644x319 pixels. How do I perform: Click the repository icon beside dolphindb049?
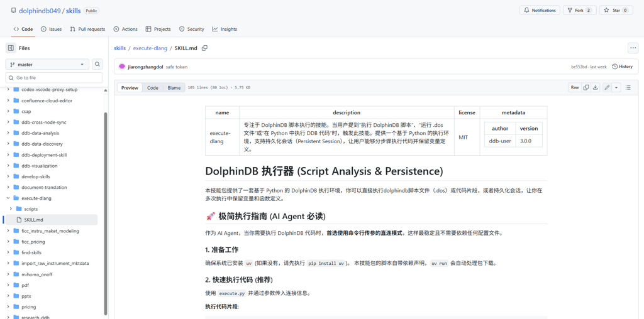(x=14, y=11)
